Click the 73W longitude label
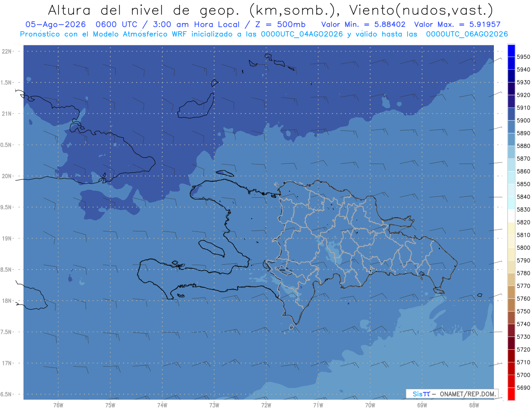 point(214,405)
